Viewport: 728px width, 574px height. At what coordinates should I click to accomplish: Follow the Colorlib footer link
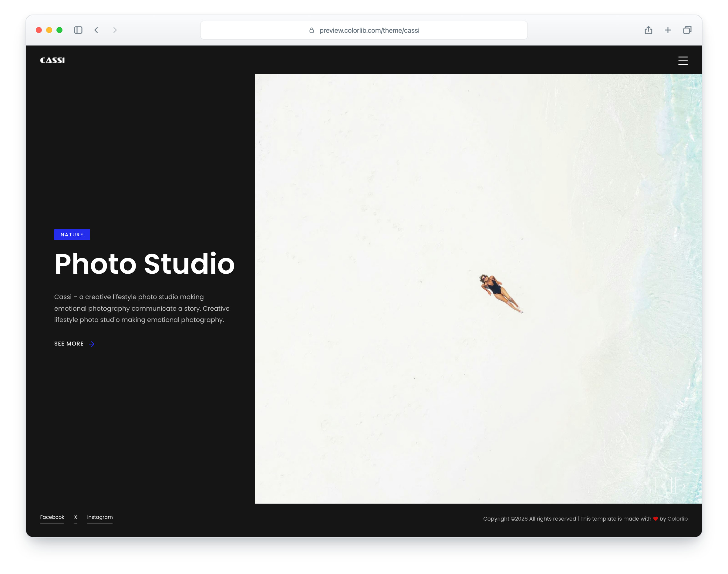[677, 518]
